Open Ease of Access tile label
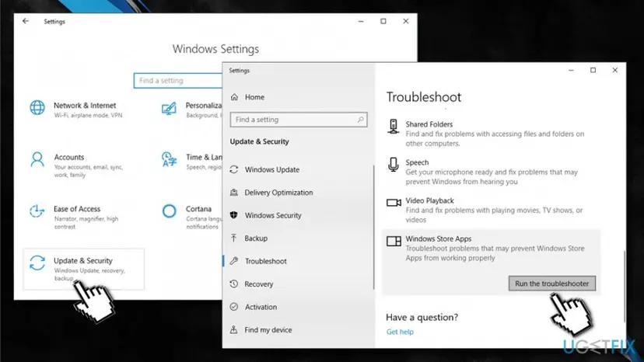This screenshot has height=362, width=644. [77, 208]
